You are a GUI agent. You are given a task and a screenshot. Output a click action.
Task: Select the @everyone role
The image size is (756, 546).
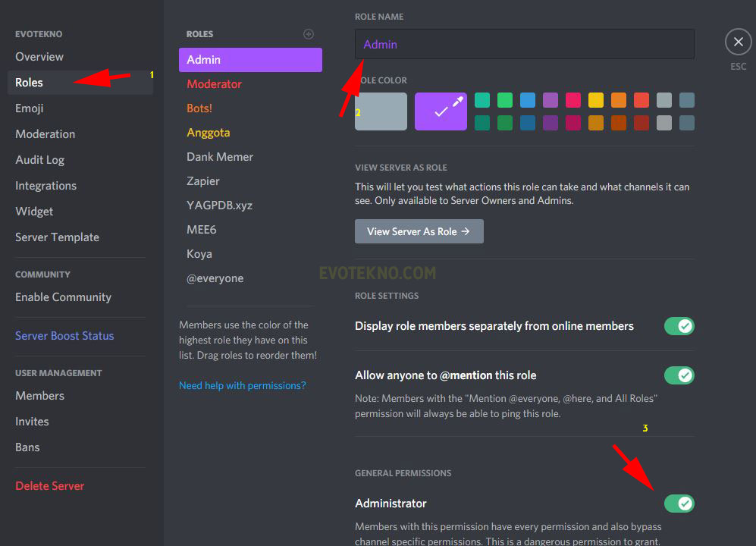pos(215,278)
